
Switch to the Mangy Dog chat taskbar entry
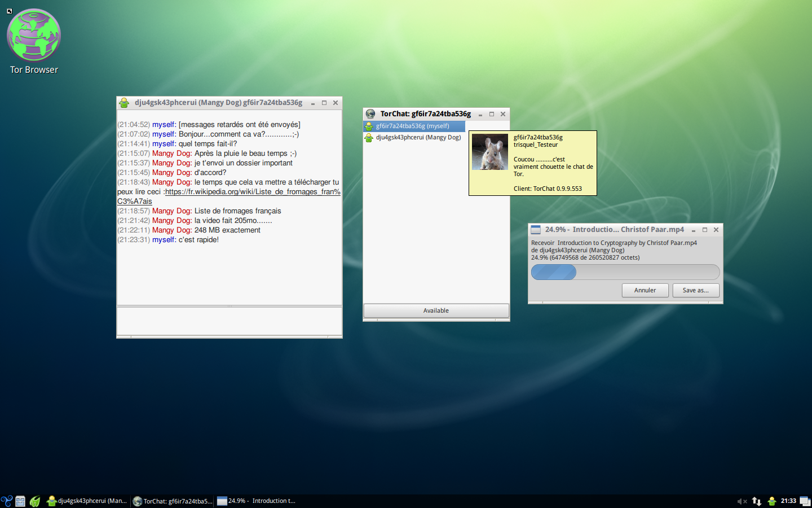87,501
